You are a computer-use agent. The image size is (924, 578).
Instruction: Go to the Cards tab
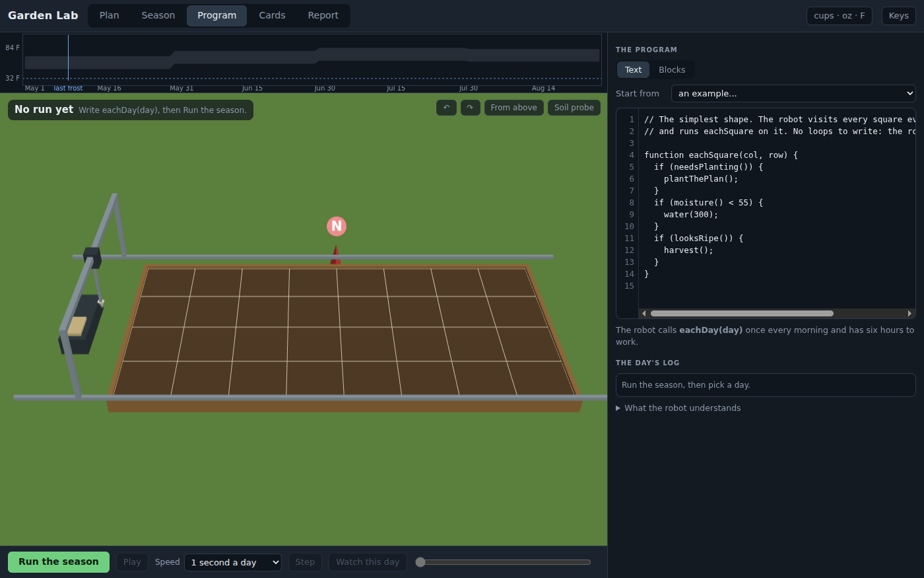tap(272, 16)
